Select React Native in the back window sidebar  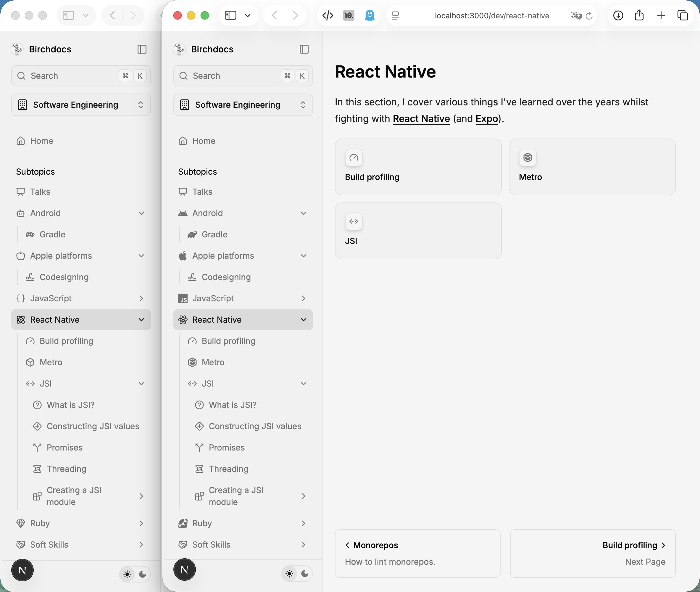point(81,320)
